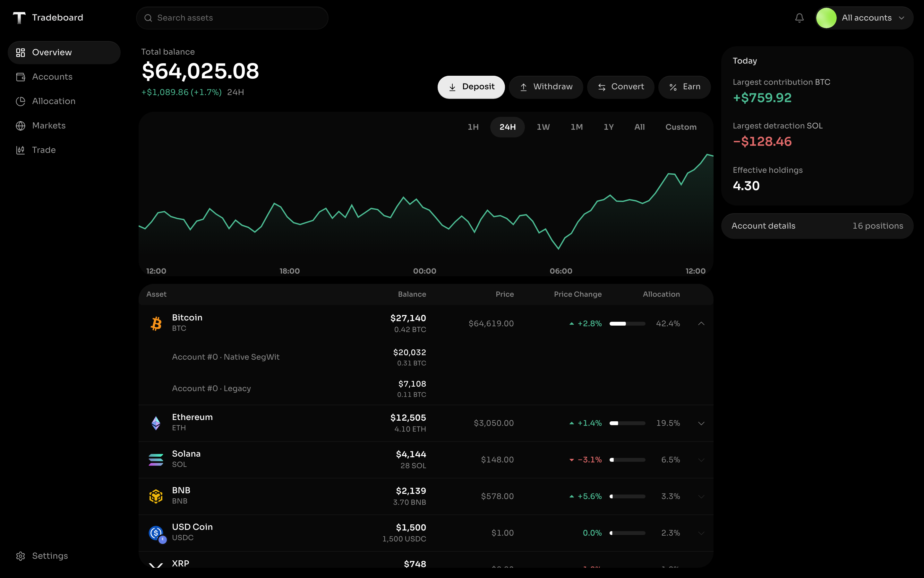Click the Convert button
This screenshot has width=924, height=578.
point(620,87)
